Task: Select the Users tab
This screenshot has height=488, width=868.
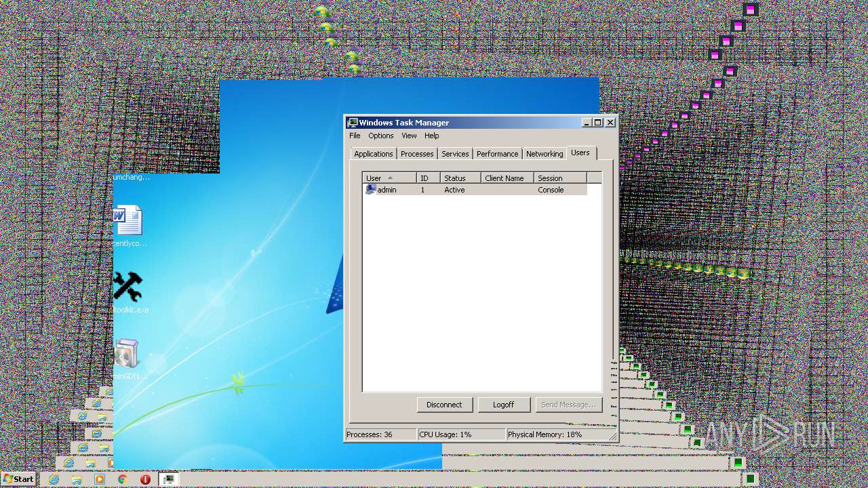Action: [x=580, y=153]
